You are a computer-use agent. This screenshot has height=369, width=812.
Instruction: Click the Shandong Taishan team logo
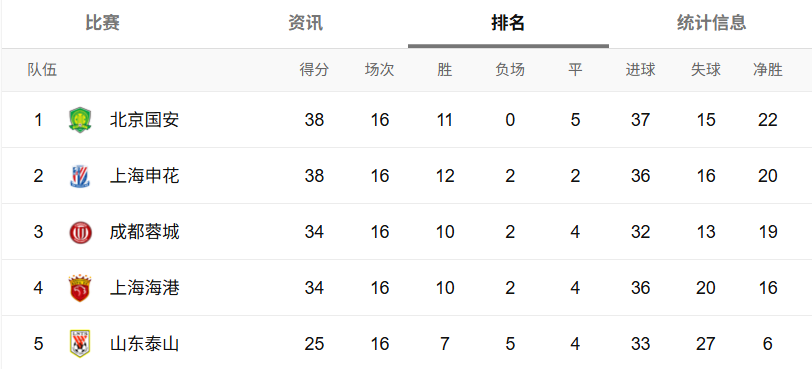80,344
